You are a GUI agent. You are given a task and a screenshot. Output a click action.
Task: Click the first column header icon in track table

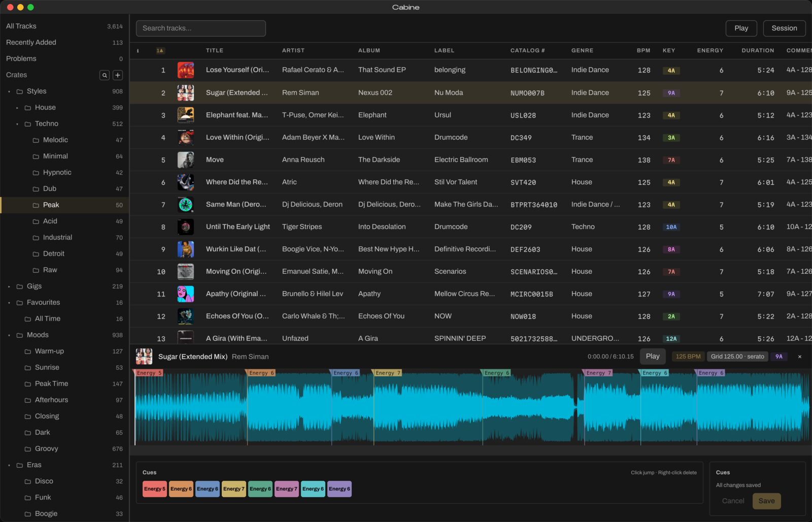click(138, 51)
